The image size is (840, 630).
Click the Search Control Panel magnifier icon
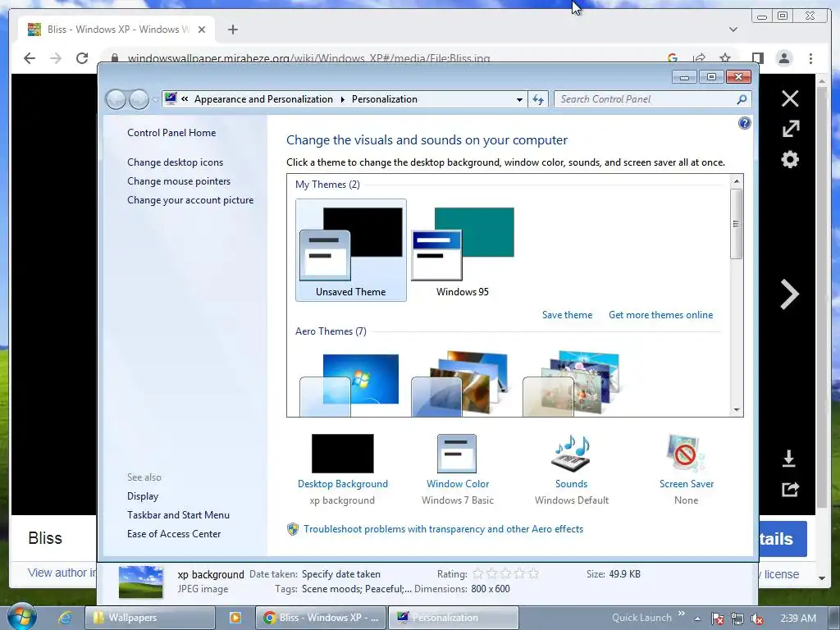742,99
